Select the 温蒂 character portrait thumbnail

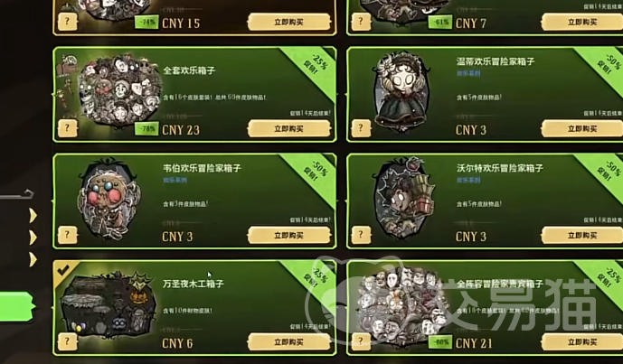[401, 93]
